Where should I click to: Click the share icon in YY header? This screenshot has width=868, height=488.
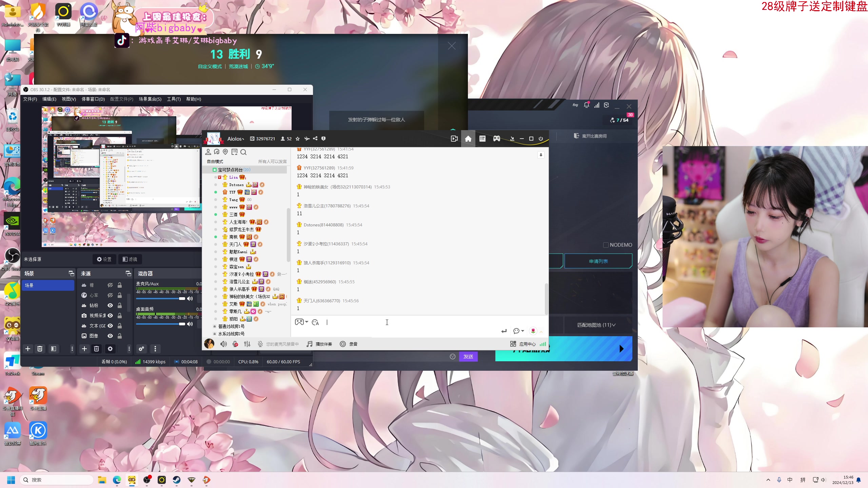coord(315,139)
